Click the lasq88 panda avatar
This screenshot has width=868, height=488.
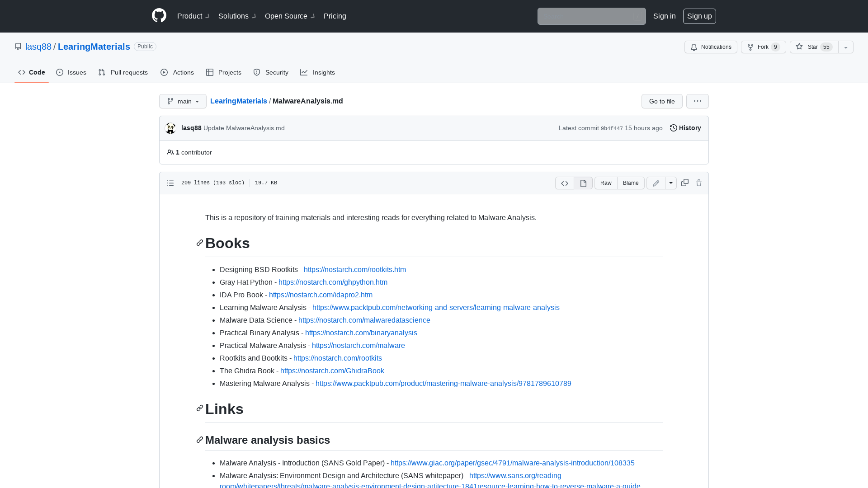(170, 128)
